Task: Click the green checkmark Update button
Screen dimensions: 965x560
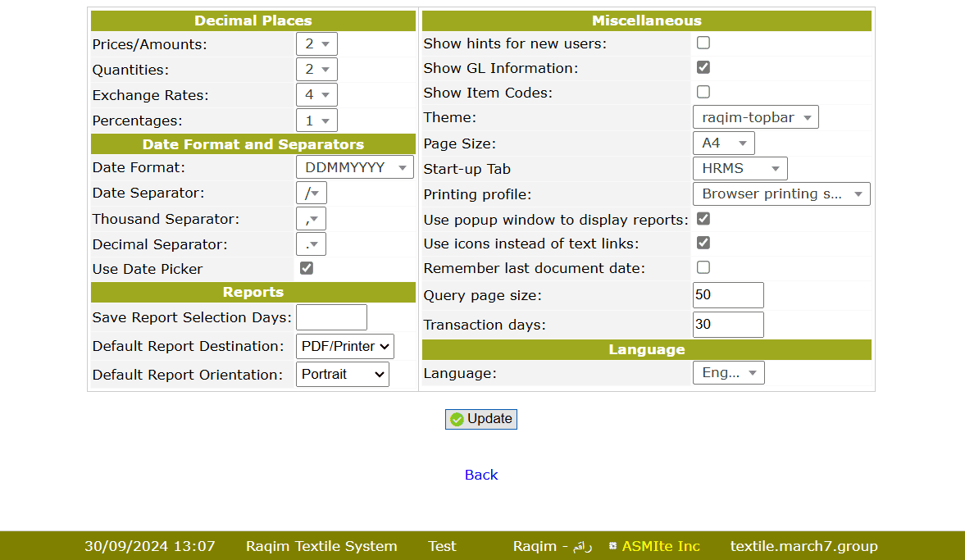Action: [x=481, y=419]
